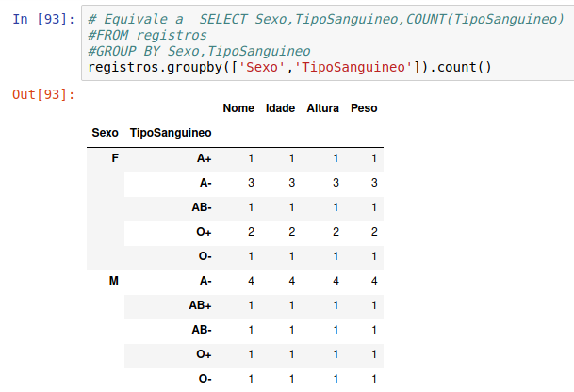This screenshot has height=392, width=574.
Task: Click the '#FROM registros' comment line
Action: (148, 35)
